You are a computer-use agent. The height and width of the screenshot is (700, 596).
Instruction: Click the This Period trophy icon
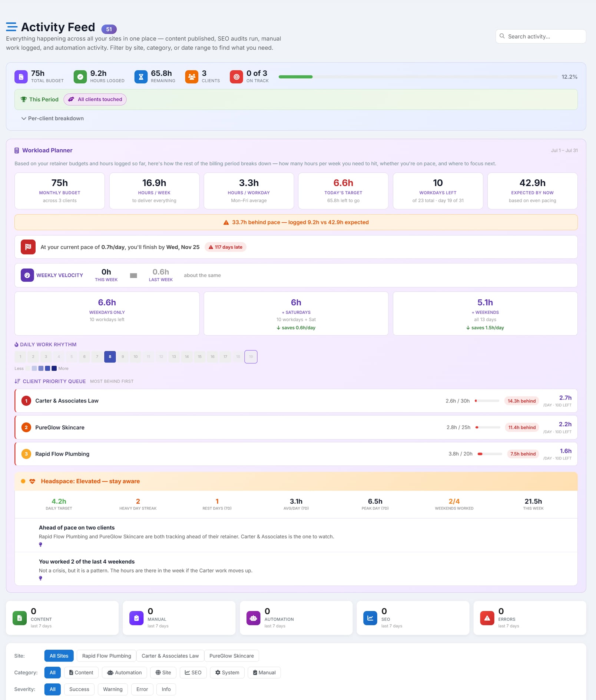click(24, 99)
